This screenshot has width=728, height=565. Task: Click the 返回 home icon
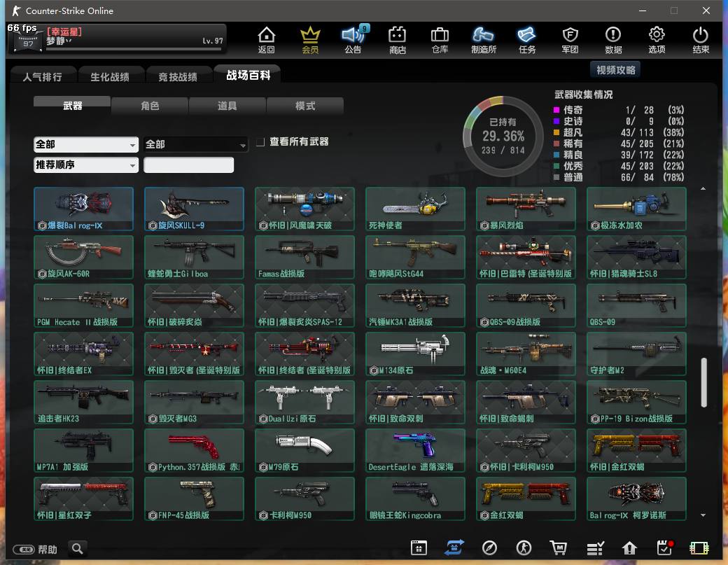(267, 40)
